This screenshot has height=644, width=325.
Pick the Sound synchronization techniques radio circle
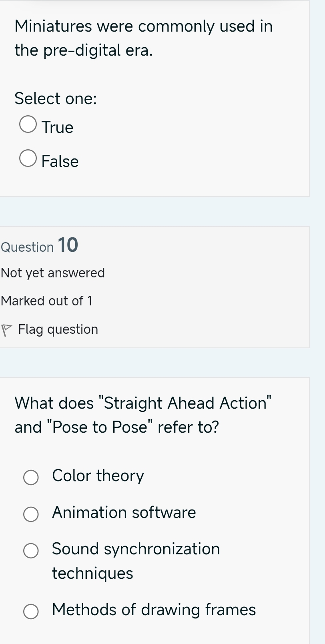[x=31, y=551]
